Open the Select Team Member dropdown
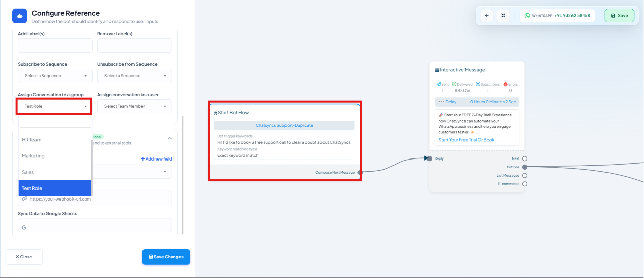This screenshot has width=644, height=278. (134, 106)
